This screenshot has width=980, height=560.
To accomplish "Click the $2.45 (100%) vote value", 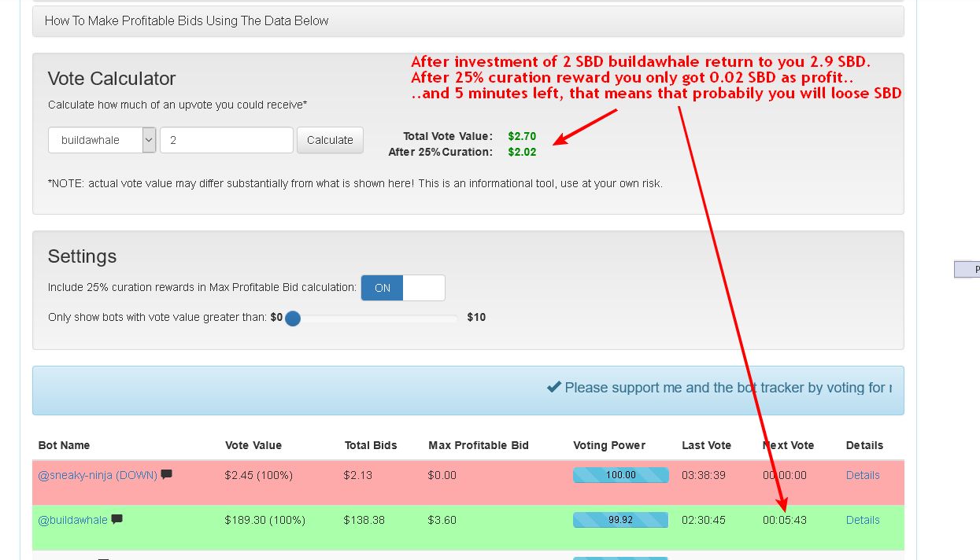I will pyautogui.click(x=258, y=475).
